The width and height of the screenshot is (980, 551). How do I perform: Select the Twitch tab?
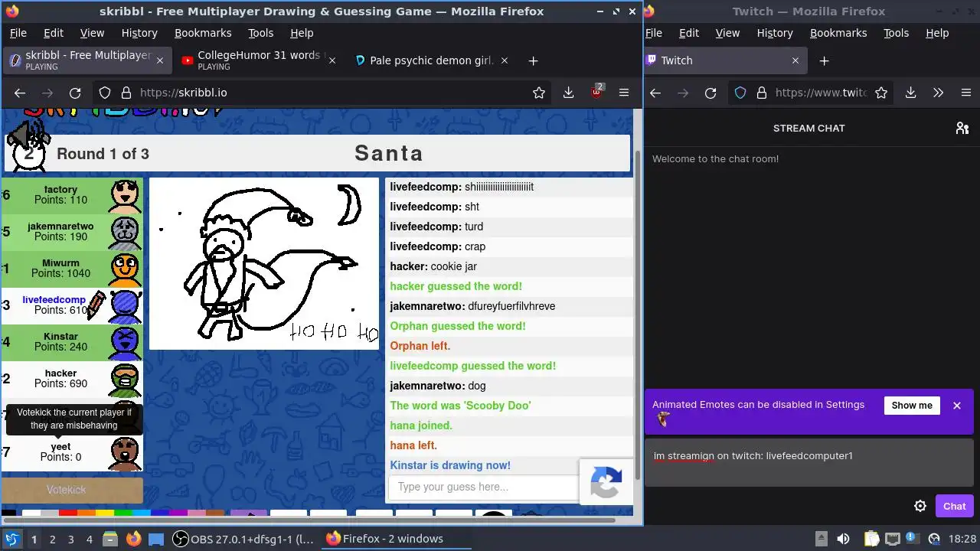pos(724,60)
